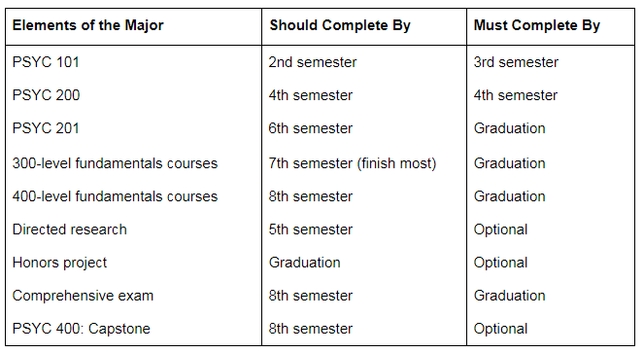Select the '5th semester' cell
644x353 pixels.
pyautogui.click(x=311, y=229)
